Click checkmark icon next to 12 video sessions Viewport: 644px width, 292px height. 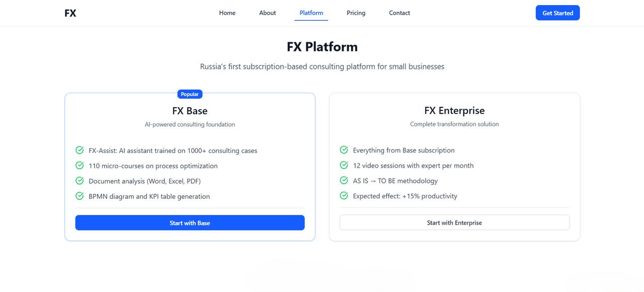pos(344,165)
